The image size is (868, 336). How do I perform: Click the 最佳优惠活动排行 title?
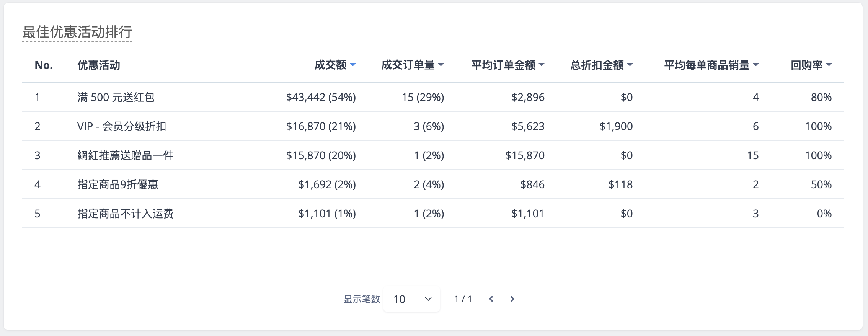77,32
